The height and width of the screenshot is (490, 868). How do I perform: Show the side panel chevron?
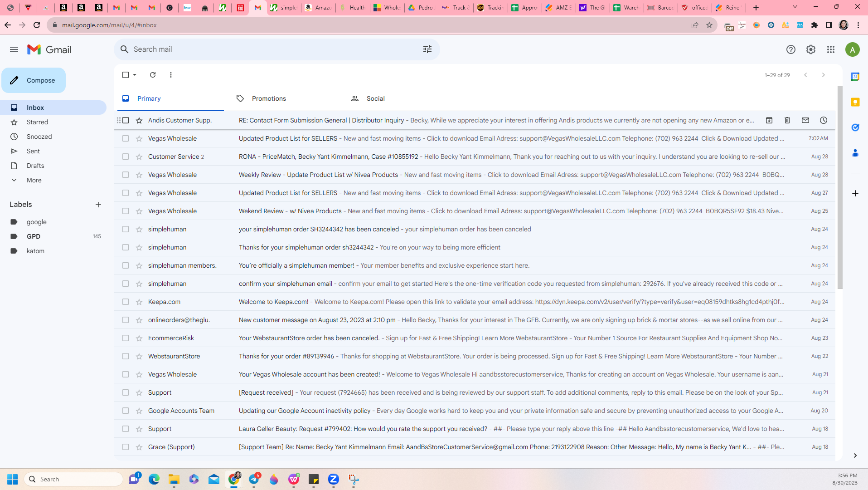(855, 456)
